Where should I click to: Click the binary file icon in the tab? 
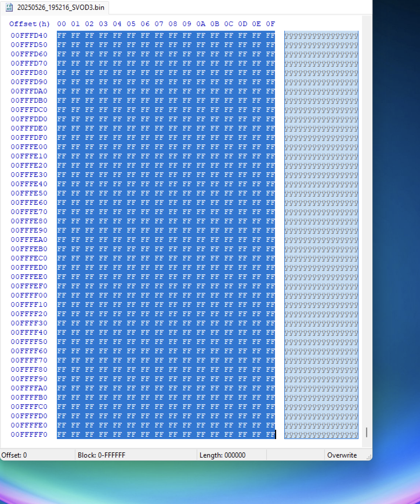point(9,8)
